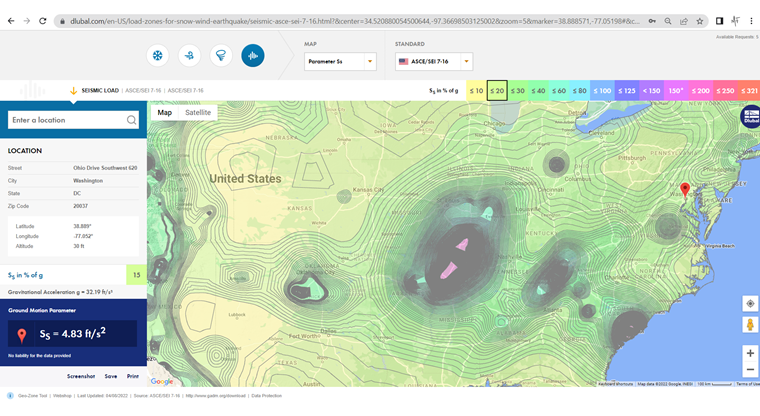Viewport: 760px width, 416px height.
Task: Select the ≤ 30 legend swatch
Action: tap(518, 91)
